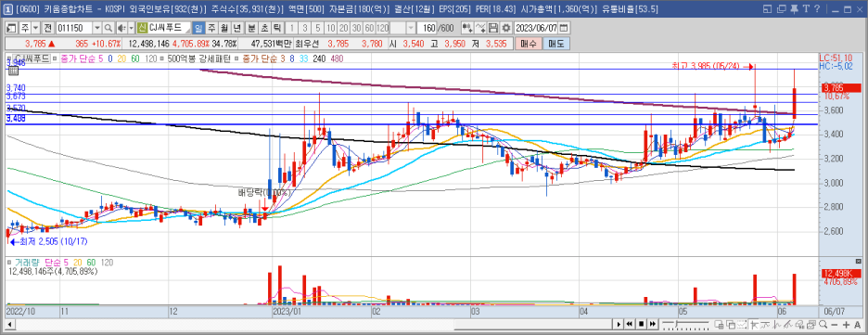Screen dimensions: 868x335
Task: Click 종가 단순 5 moving average legend
Action: pos(82,58)
